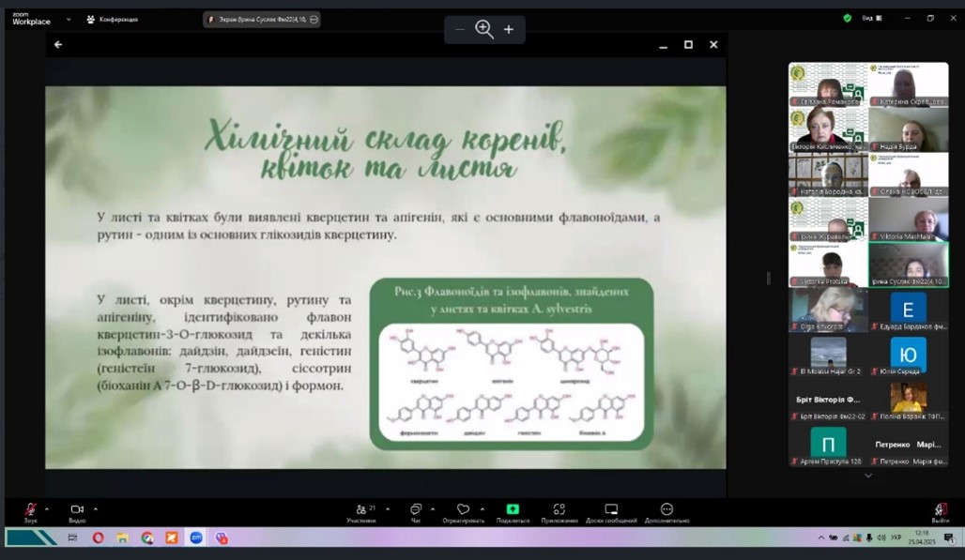The height and width of the screenshot is (560, 965).
Task: Expand chat options arrow next to Чат
Action: pyautogui.click(x=433, y=509)
